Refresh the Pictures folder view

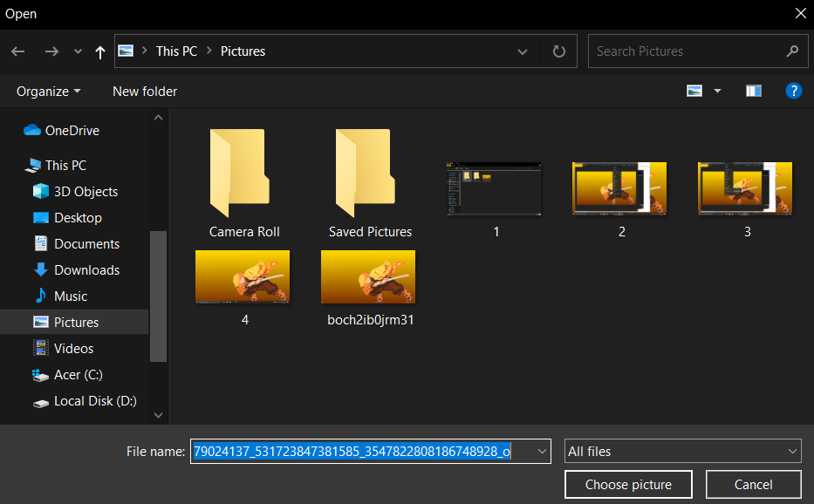pyautogui.click(x=558, y=51)
